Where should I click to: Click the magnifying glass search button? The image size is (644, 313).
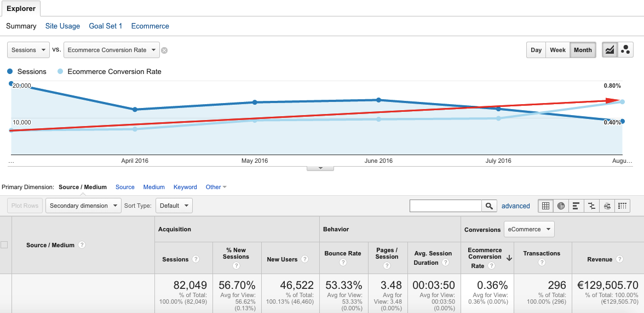click(x=489, y=206)
